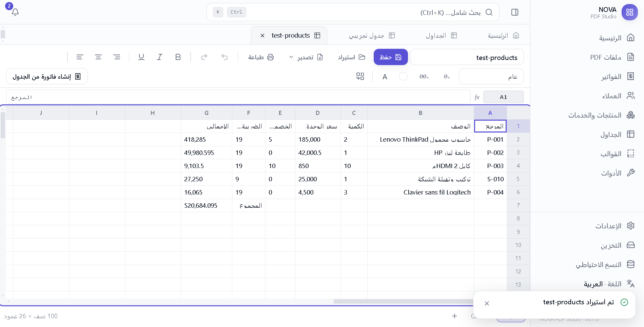Toggle the sidebar panel icon
This screenshot has height=327, width=644.
[x=514, y=12]
